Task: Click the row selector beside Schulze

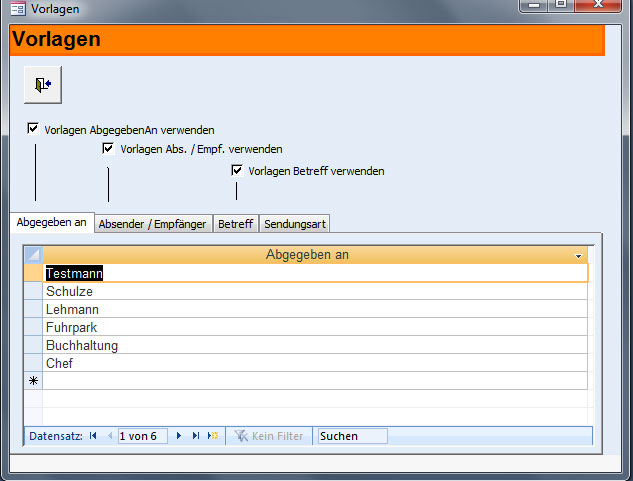Action: (34, 291)
